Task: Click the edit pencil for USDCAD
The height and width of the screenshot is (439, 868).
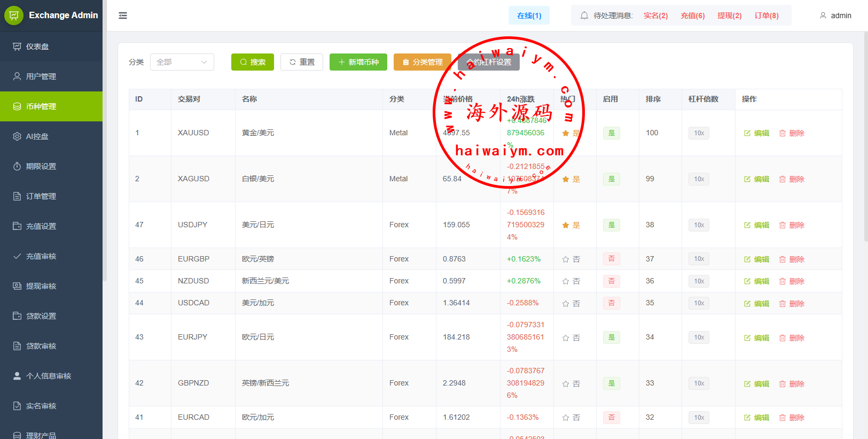Action: click(x=747, y=304)
